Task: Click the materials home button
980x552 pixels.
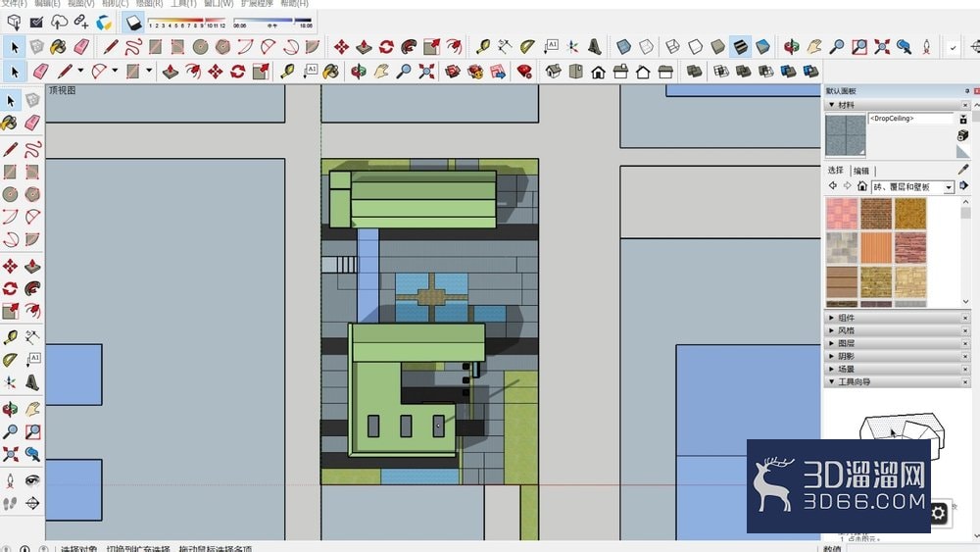Action: pyautogui.click(x=861, y=186)
